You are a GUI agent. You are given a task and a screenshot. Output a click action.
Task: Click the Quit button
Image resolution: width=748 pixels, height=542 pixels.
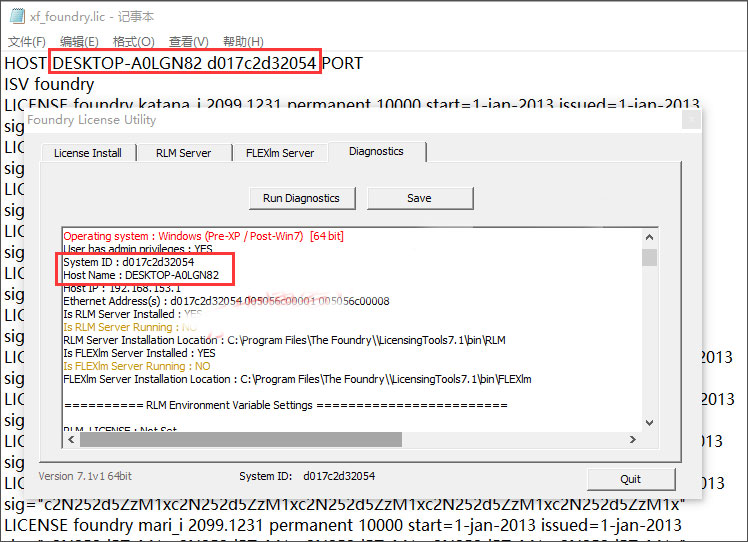click(x=631, y=479)
